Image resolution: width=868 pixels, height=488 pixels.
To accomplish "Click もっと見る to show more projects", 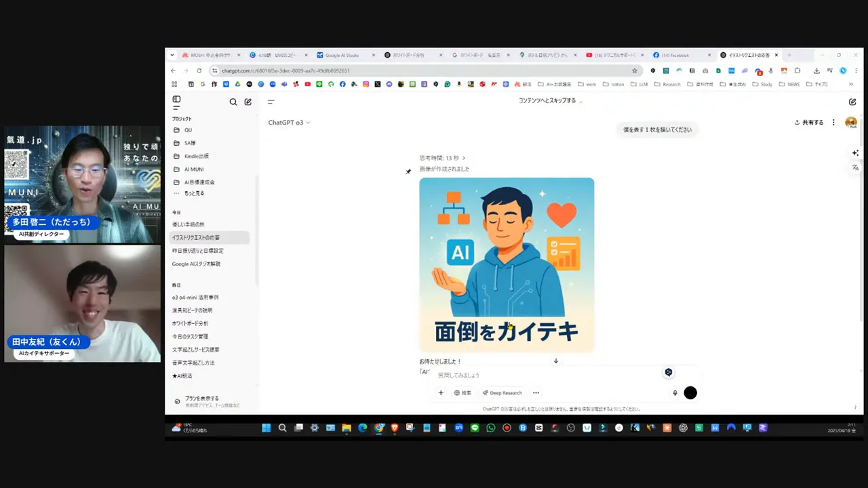I will pyautogui.click(x=195, y=193).
